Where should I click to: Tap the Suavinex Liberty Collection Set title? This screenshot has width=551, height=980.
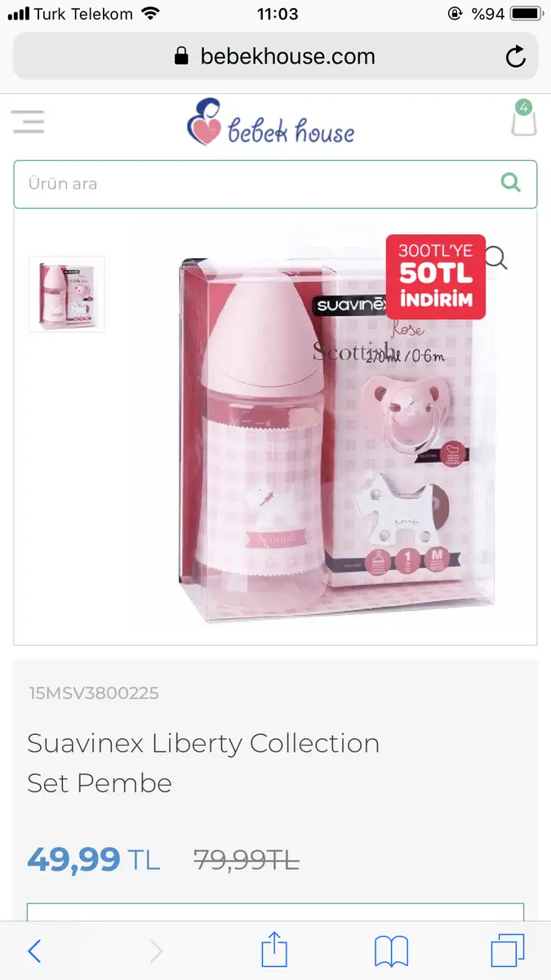pos(203,763)
